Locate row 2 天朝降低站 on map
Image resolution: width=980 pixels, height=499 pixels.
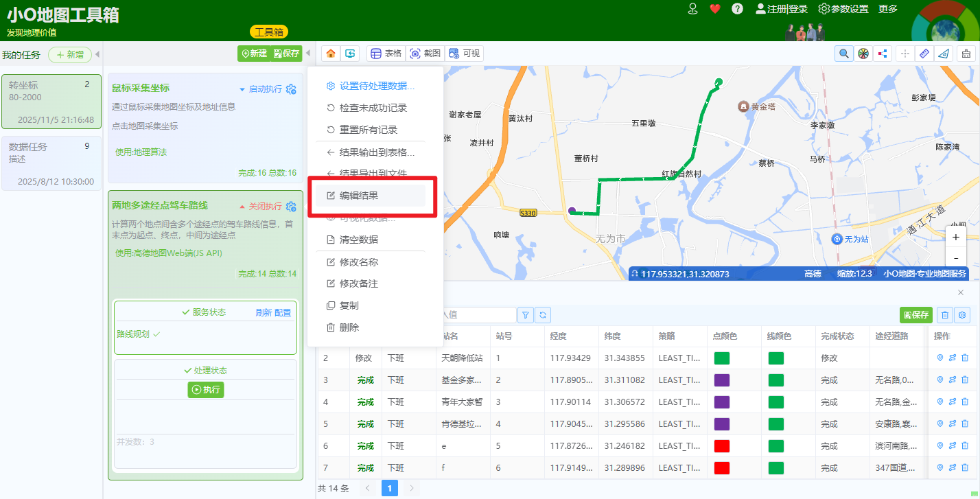pos(940,358)
